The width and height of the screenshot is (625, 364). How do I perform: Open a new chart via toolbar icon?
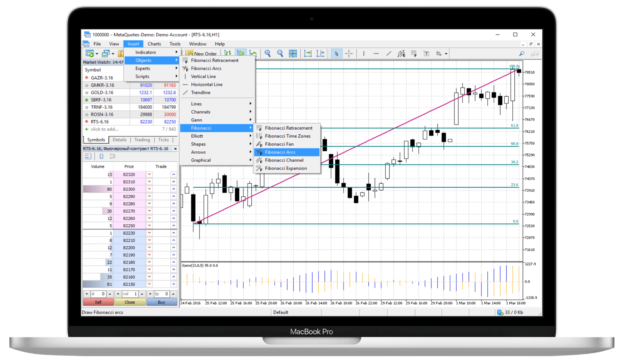(89, 53)
